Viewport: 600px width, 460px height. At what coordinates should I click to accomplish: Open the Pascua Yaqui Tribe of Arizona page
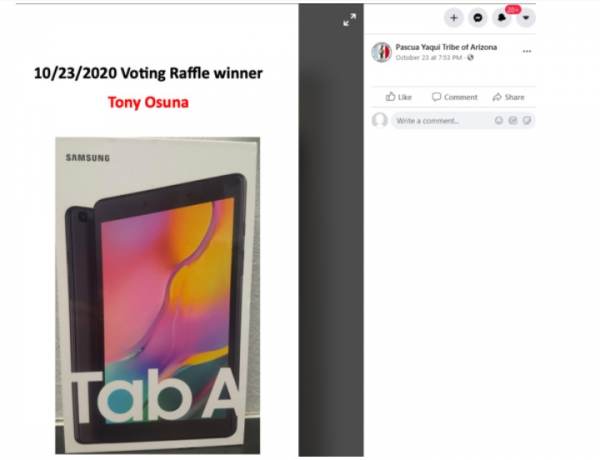pos(446,47)
